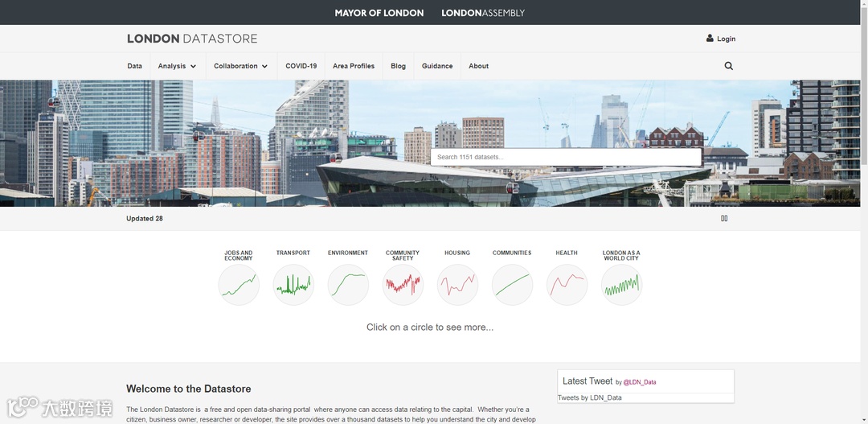The width and height of the screenshot is (868, 424).
Task: Click the London Datastore logo
Action: (x=192, y=39)
